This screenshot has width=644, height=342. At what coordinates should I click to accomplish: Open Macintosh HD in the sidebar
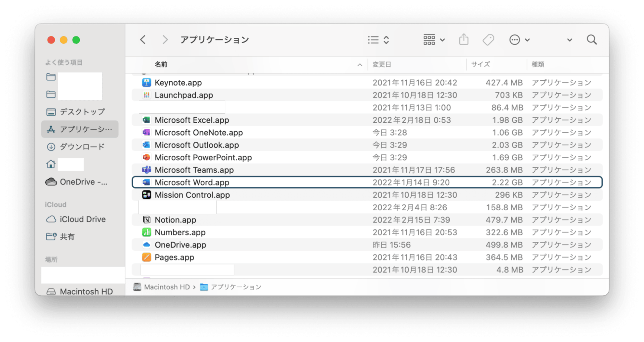80,291
